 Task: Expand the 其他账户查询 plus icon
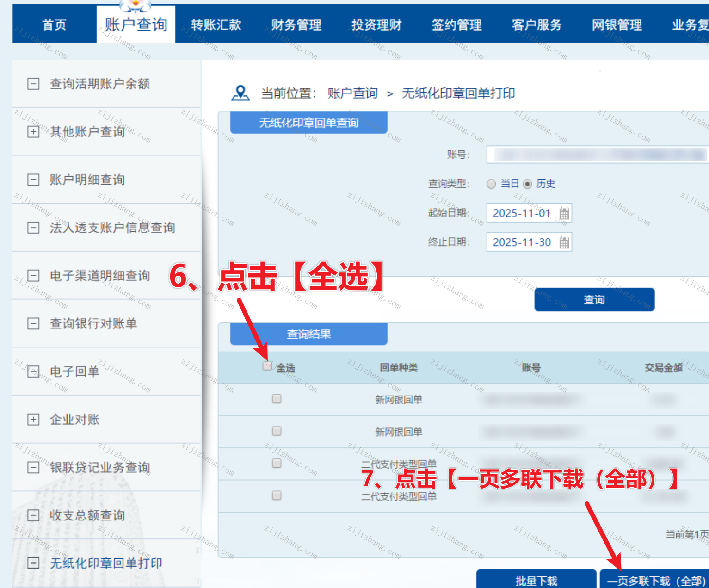click(33, 132)
